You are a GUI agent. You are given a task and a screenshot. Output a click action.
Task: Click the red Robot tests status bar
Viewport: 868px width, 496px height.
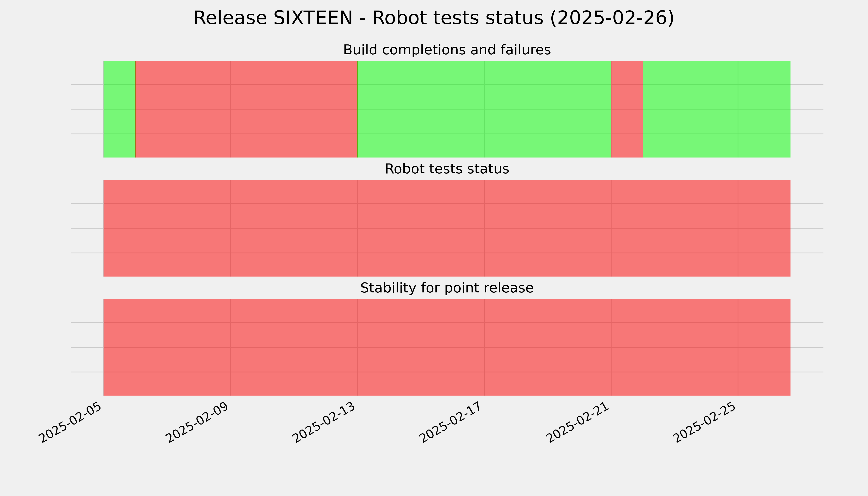[447, 228]
